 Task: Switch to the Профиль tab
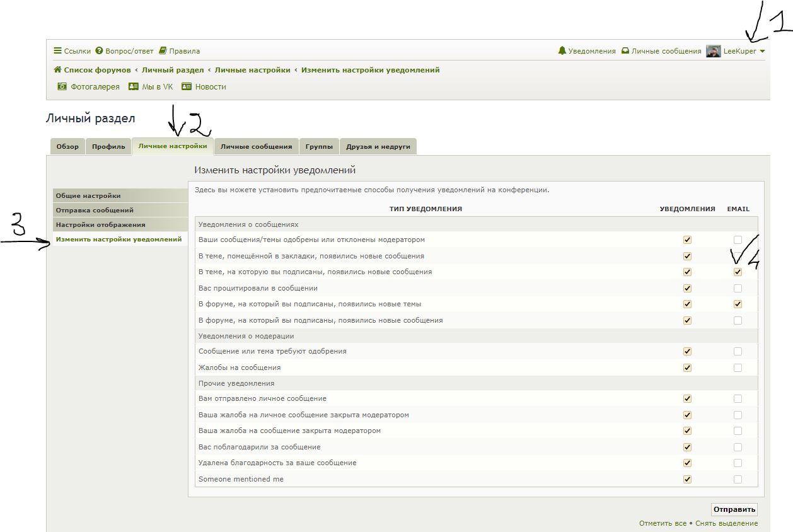108,146
